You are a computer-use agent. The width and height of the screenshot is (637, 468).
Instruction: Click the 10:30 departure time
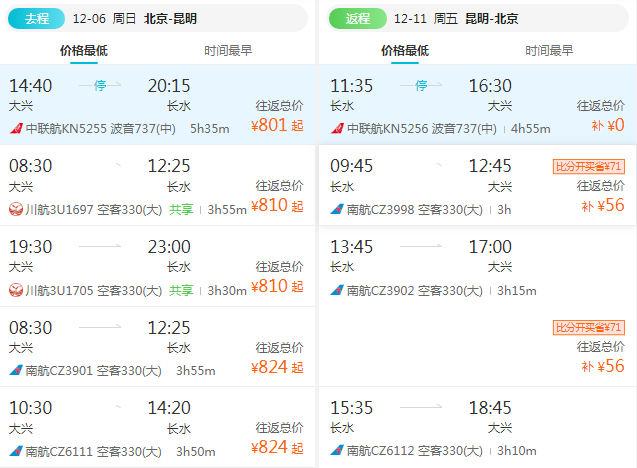pyautogui.click(x=30, y=408)
